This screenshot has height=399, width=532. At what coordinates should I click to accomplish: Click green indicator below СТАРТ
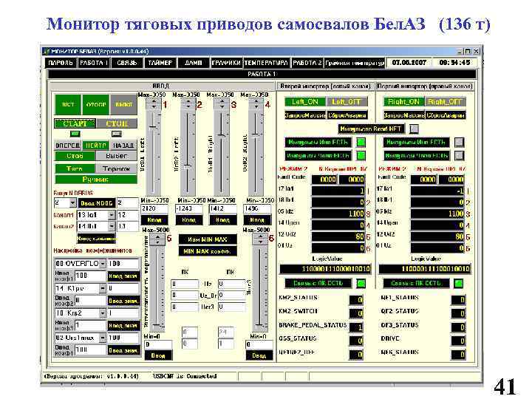click(75, 134)
